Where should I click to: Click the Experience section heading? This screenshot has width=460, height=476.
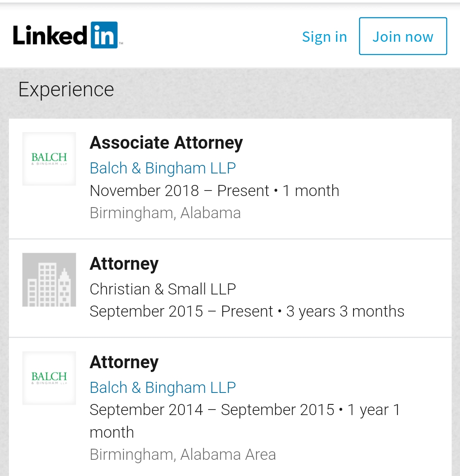pos(66,89)
